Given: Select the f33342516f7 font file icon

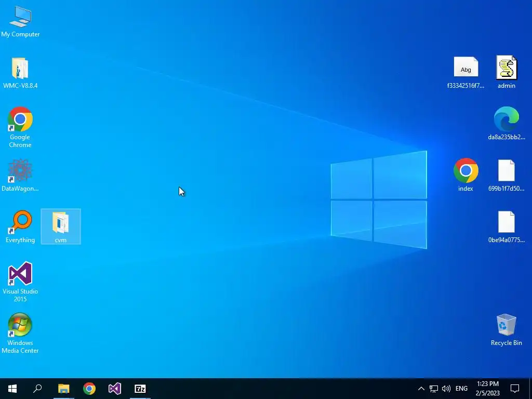Looking at the screenshot, I should [466, 73].
